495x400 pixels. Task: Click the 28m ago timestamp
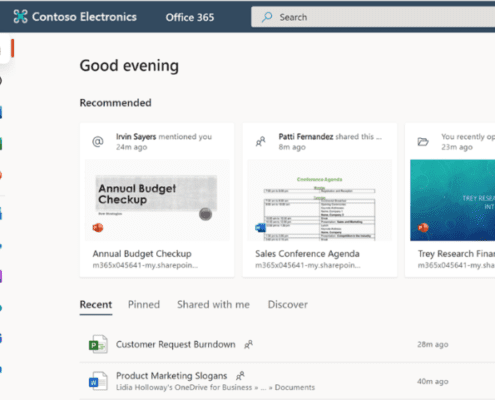tap(433, 345)
